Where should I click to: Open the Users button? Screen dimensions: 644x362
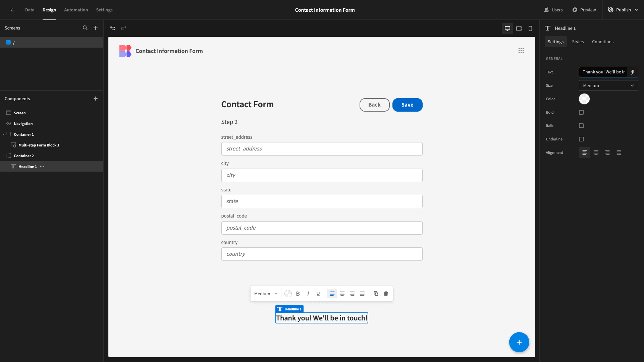click(x=553, y=10)
